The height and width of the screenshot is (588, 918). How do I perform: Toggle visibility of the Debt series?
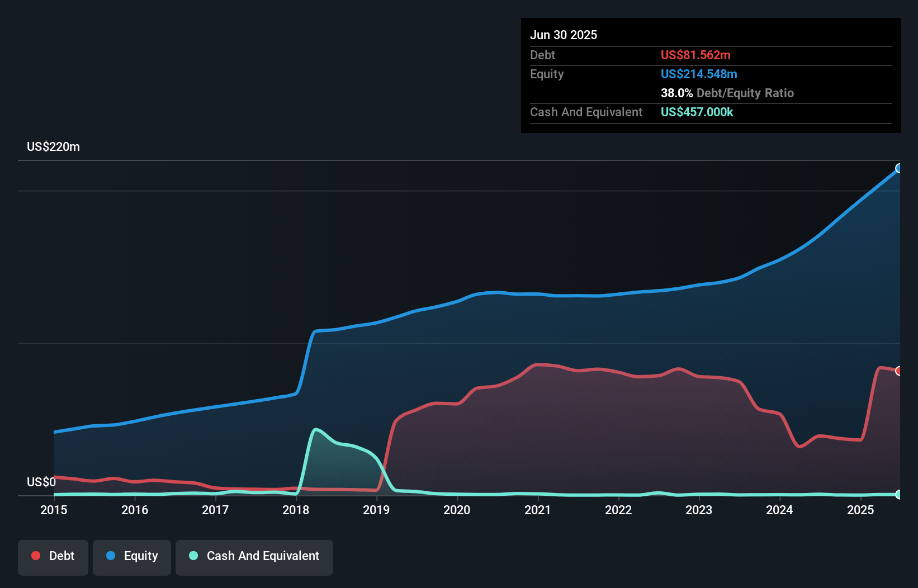pos(53,556)
